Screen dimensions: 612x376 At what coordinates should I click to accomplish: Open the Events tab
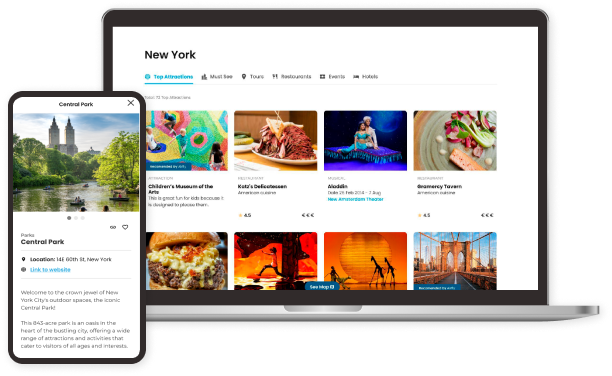pyautogui.click(x=332, y=77)
